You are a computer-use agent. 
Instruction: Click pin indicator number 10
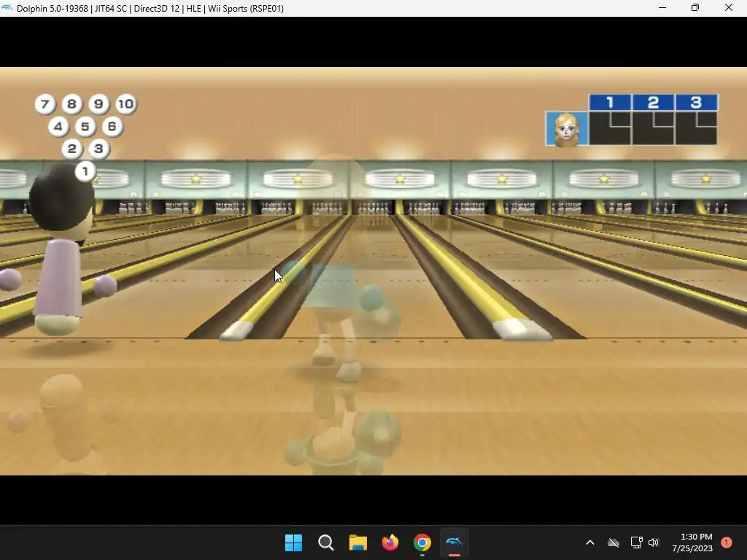click(x=125, y=104)
